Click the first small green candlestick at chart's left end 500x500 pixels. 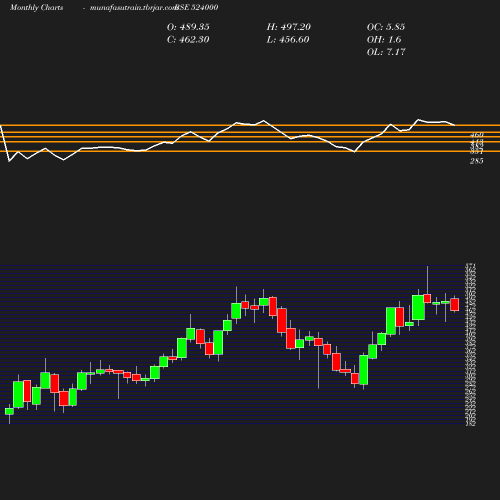click(x=9, y=411)
